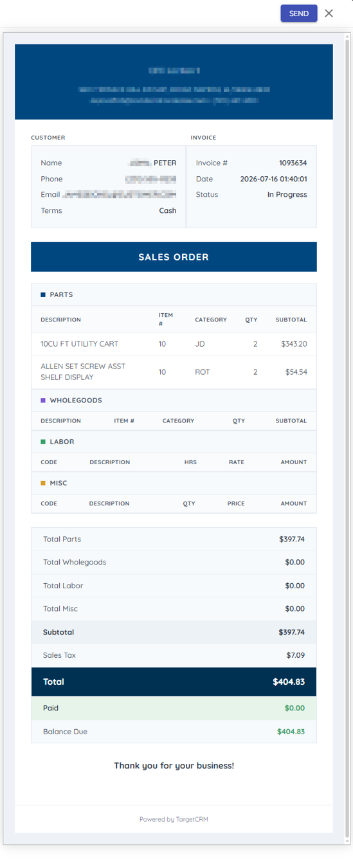Click the invoice number 1093634

pos(293,163)
